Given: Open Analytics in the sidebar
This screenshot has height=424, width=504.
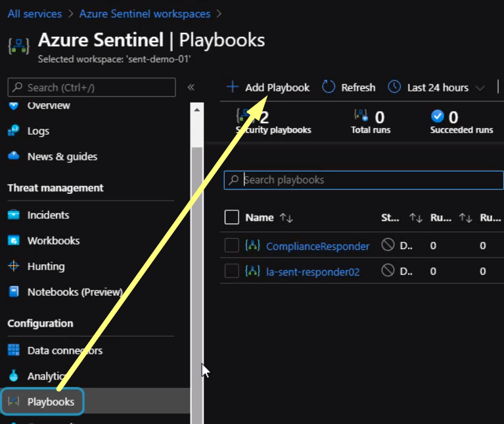Looking at the screenshot, I should point(47,376).
